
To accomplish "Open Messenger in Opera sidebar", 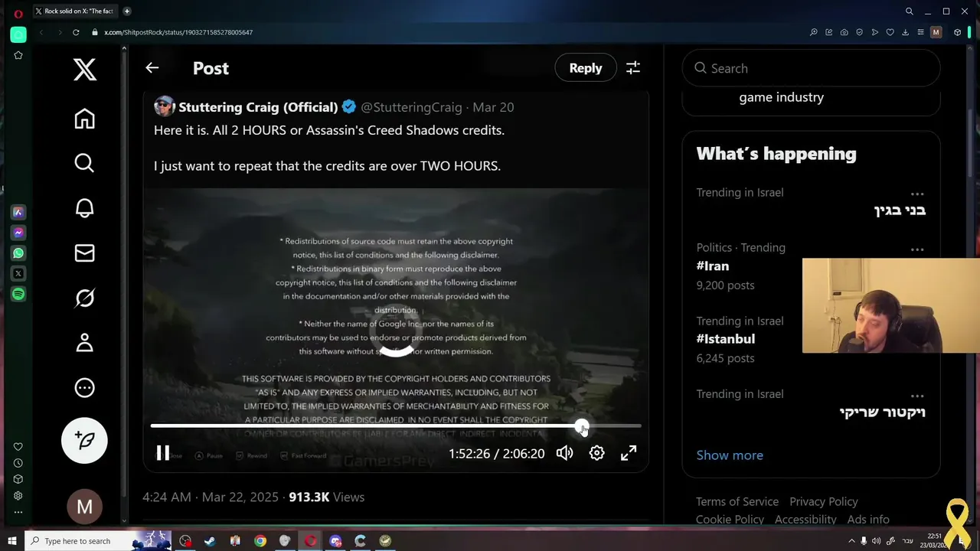I will coord(18,233).
